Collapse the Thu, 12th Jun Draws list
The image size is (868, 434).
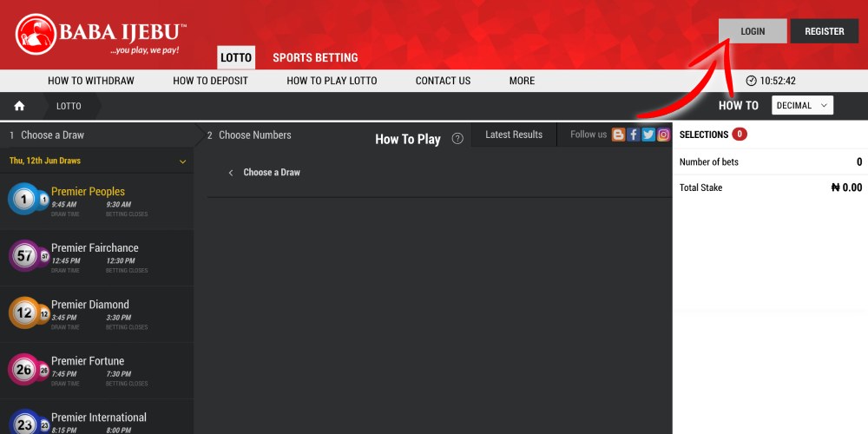click(x=182, y=161)
